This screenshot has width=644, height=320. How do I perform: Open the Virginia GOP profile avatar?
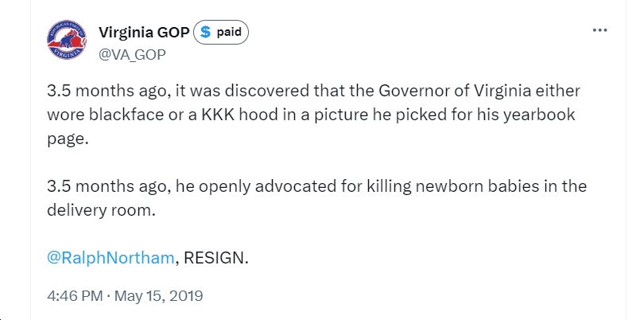pyautogui.click(x=67, y=40)
